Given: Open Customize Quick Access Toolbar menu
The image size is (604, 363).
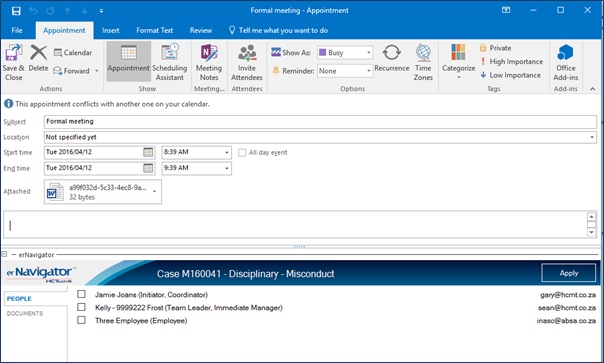Looking at the screenshot, I should [101, 11].
